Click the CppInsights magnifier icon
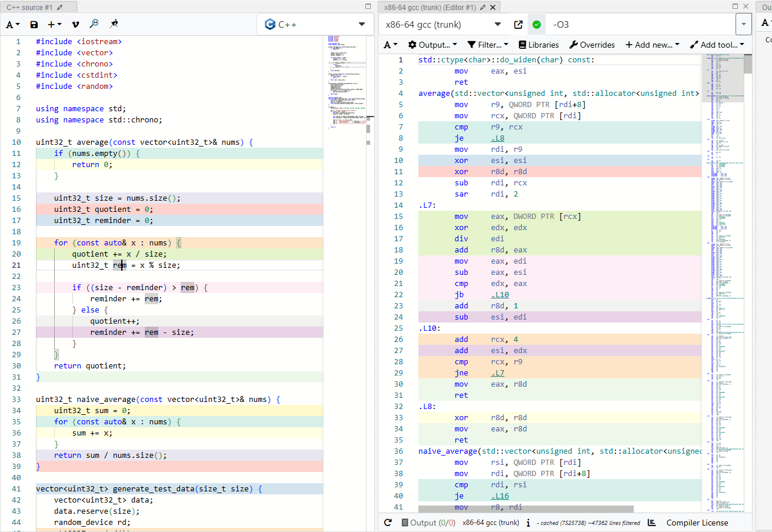 [94, 24]
